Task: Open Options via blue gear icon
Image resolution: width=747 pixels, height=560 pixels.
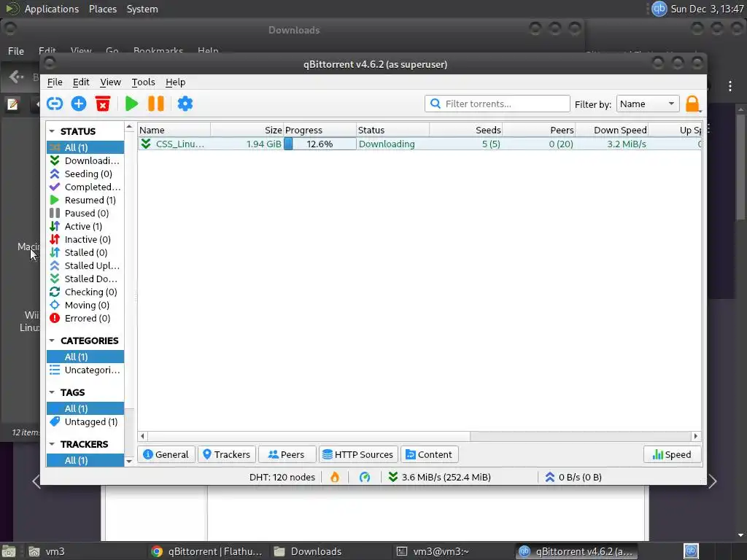Action: click(x=185, y=104)
